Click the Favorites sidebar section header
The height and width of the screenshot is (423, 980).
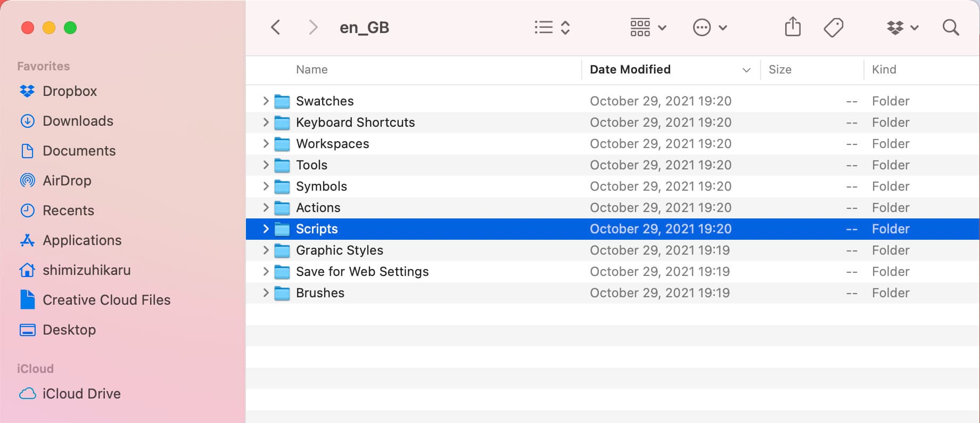coord(44,66)
